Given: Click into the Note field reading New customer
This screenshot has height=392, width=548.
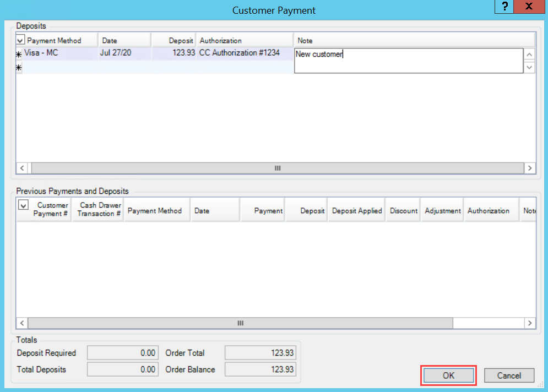Looking at the screenshot, I should tap(409, 61).
